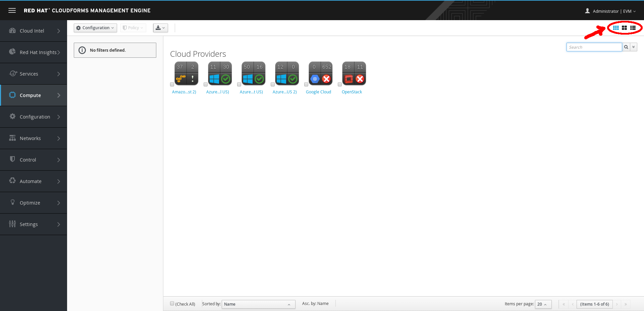The height and width of the screenshot is (311, 644).
Task: Open the download options button
Action: point(161,28)
